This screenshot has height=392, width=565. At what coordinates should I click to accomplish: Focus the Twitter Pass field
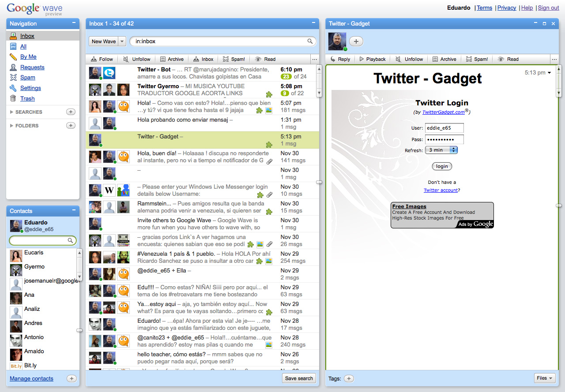point(444,139)
